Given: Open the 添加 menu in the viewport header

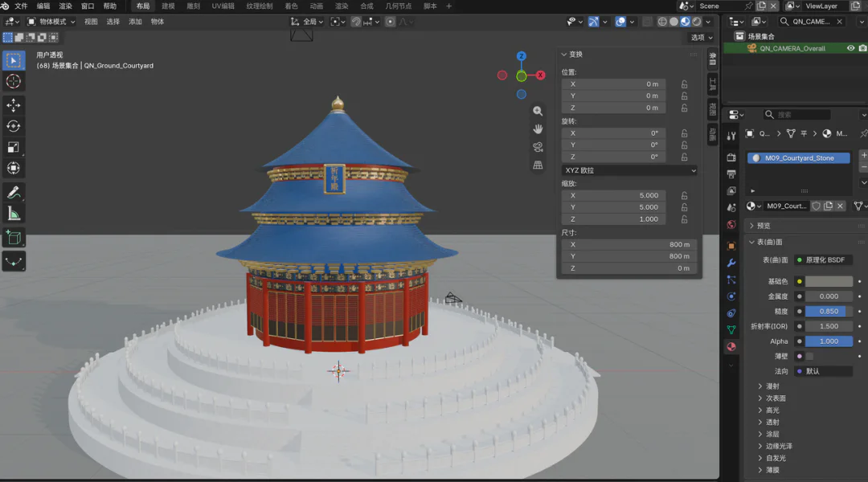Looking at the screenshot, I should pos(135,22).
